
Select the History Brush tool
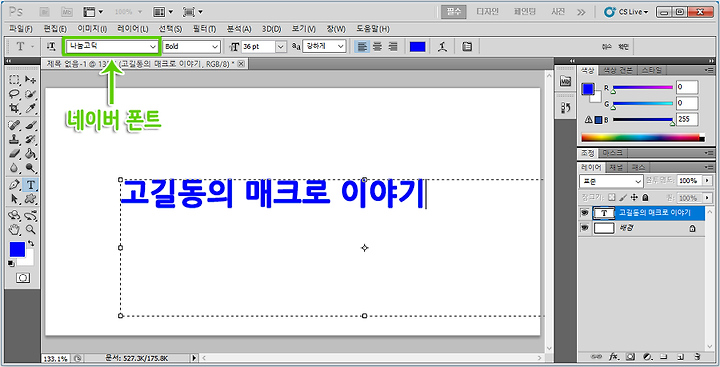point(31,139)
